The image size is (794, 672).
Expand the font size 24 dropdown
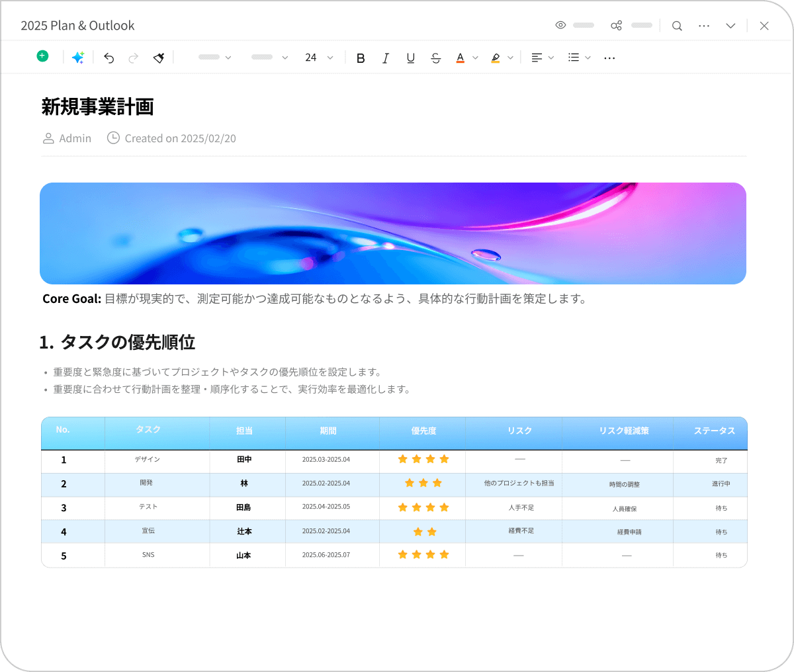coord(319,58)
